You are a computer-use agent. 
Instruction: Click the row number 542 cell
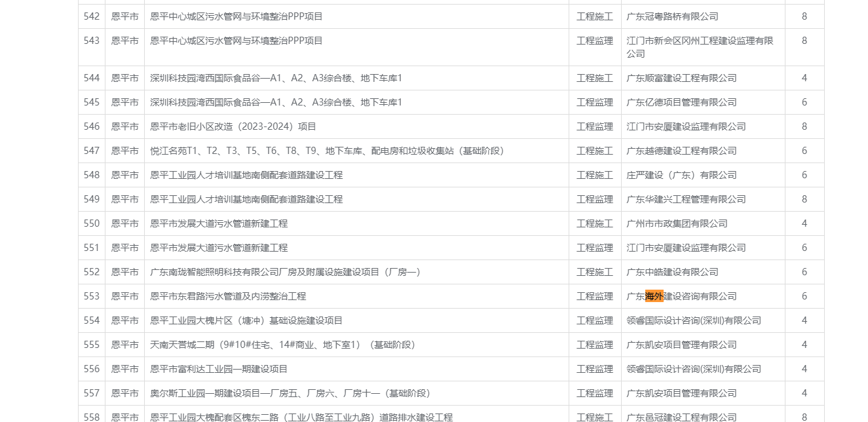[92, 16]
